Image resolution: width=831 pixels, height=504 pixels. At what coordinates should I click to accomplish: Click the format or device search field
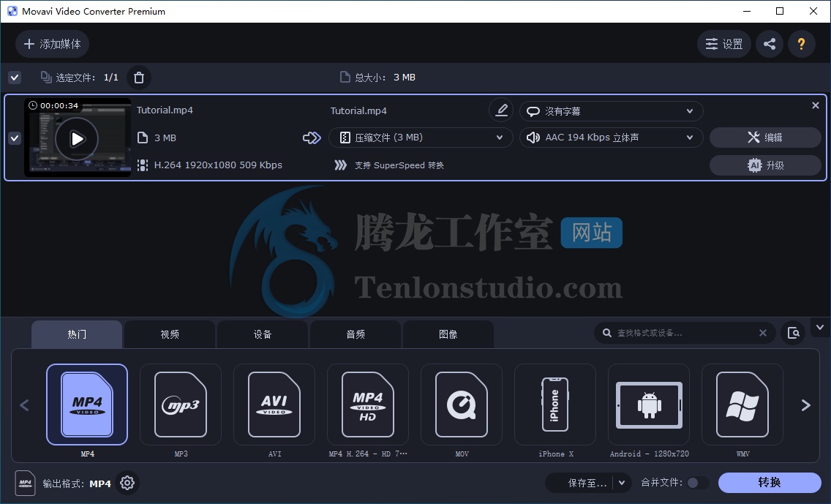coord(684,333)
